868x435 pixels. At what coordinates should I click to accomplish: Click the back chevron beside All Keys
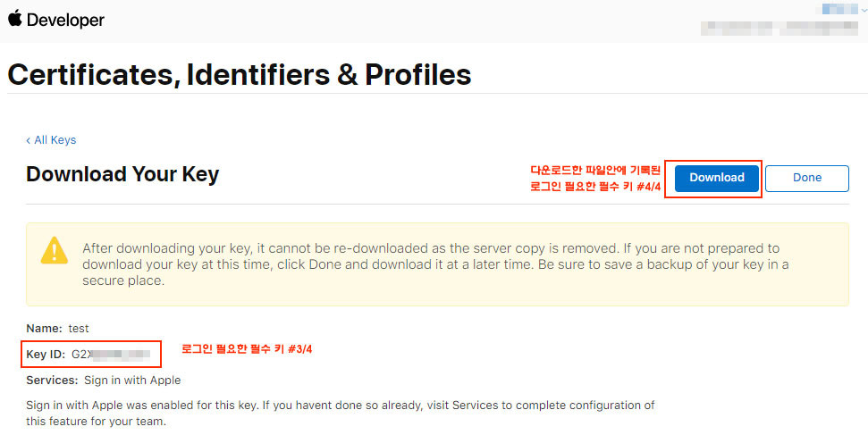(29, 140)
